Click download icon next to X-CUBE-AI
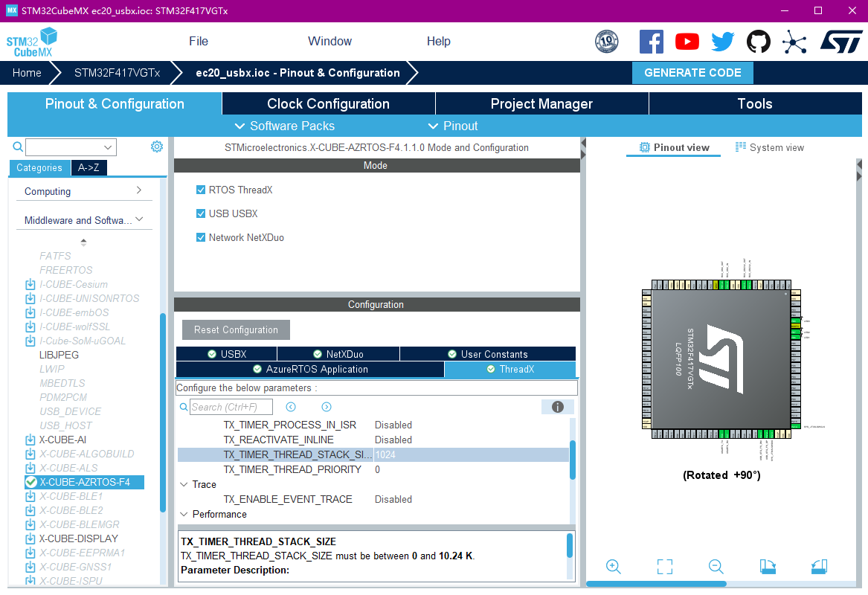 click(30, 440)
